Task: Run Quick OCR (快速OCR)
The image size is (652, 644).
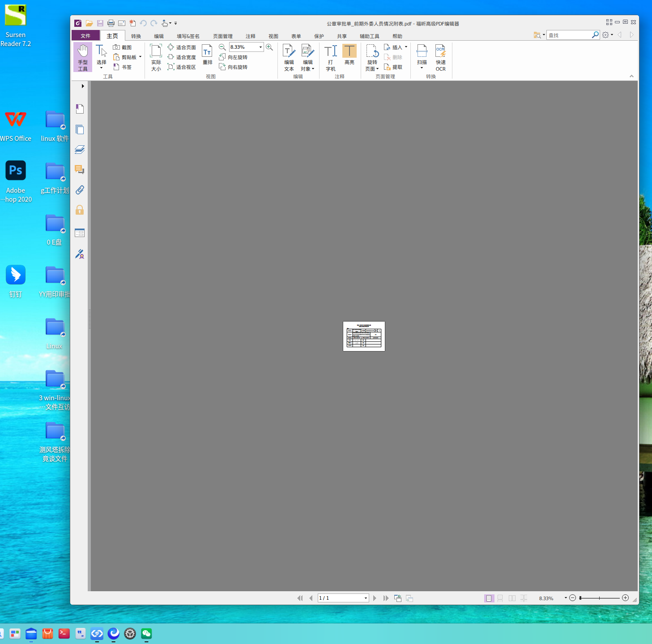Action: 441,57
